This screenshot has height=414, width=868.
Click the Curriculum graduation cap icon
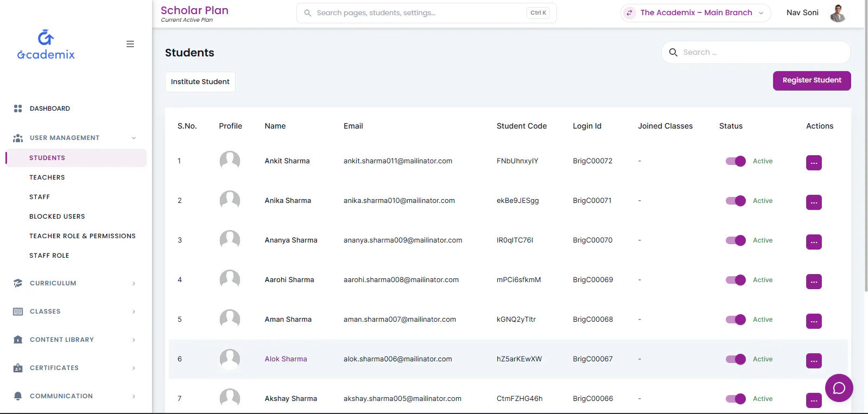pyautogui.click(x=18, y=283)
